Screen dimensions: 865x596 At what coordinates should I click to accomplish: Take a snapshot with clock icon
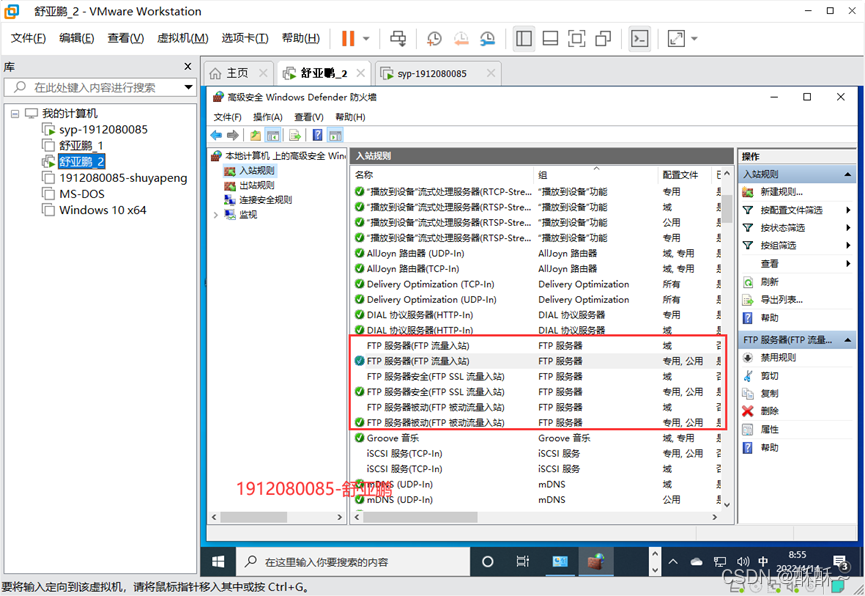434,38
